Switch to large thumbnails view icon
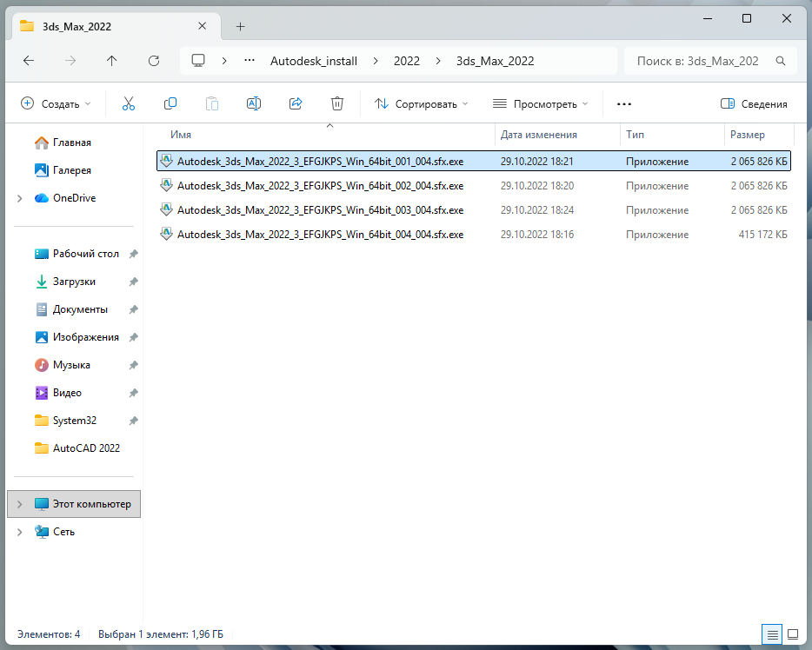Image resolution: width=812 pixels, height=650 pixels. [x=793, y=634]
